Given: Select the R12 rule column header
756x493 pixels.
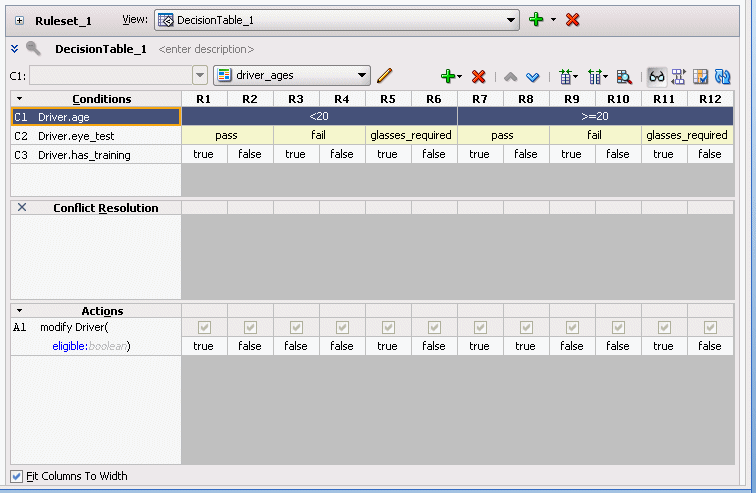Looking at the screenshot, I should point(710,99).
